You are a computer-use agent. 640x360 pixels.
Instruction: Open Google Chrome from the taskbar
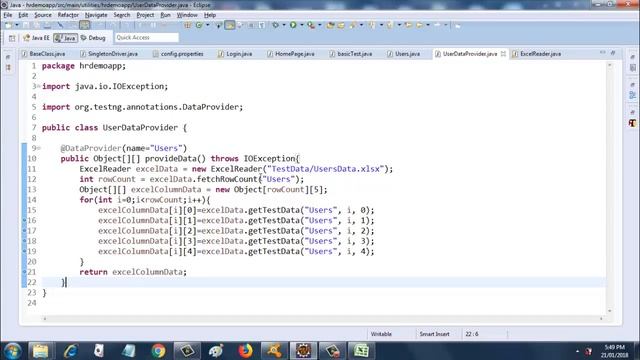pyautogui.click(x=158, y=351)
